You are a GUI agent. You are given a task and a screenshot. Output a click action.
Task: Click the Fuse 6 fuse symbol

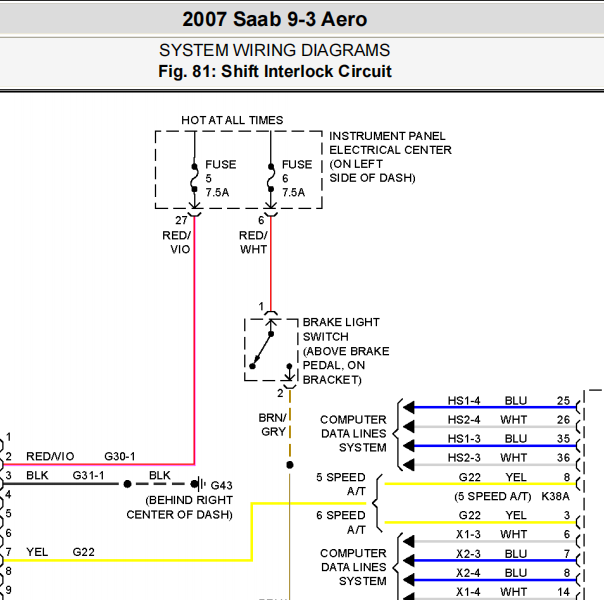(x=271, y=178)
